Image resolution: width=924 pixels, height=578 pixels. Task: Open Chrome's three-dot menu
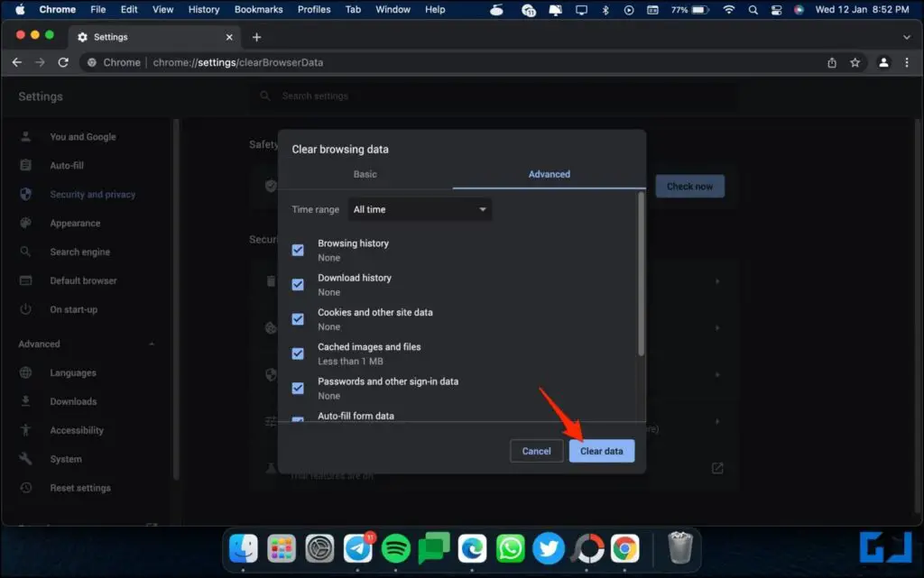pyautogui.click(x=906, y=62)
